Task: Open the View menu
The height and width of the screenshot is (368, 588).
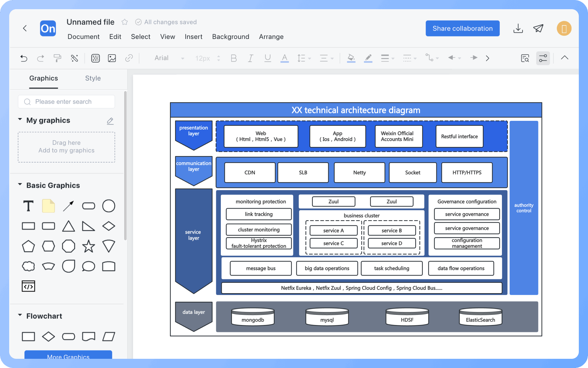Action: [x=168, y=36]
